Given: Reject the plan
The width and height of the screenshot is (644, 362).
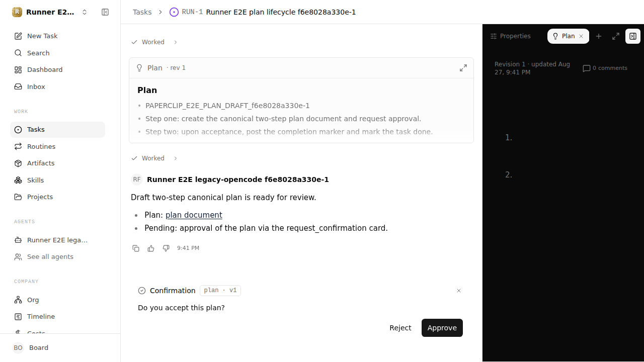Looking at the screenshot, I should pos(400,328).
